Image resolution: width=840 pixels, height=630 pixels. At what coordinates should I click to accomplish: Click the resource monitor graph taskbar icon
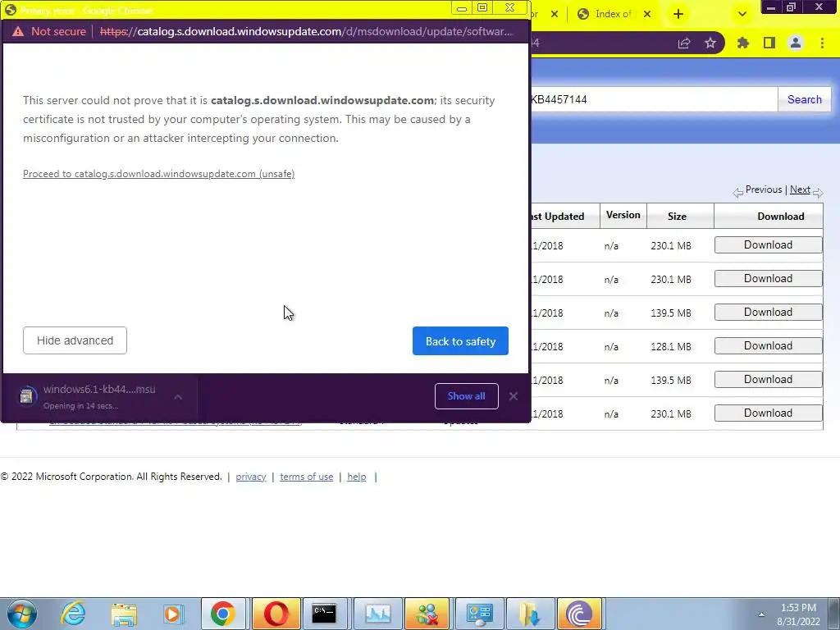click(x=377, y=614)
